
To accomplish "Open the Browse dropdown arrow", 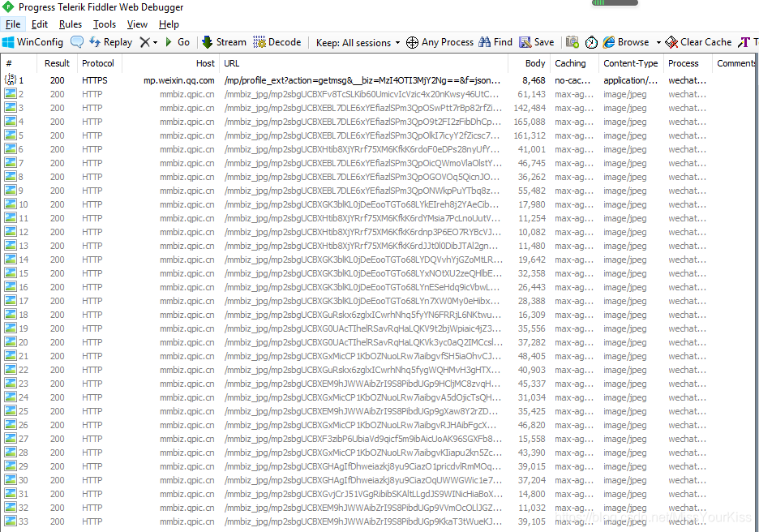I will pyautogui.click(x=658, y=43).
